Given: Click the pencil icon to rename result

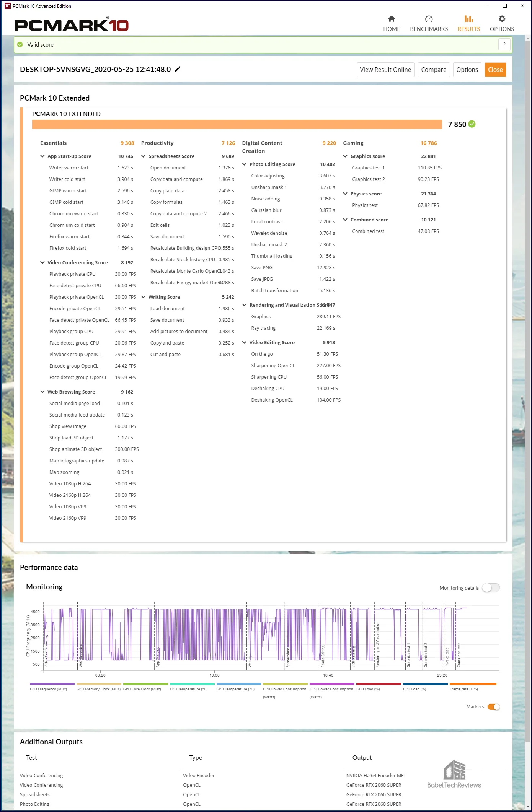Looking at the screenshot, I should 178,69.
